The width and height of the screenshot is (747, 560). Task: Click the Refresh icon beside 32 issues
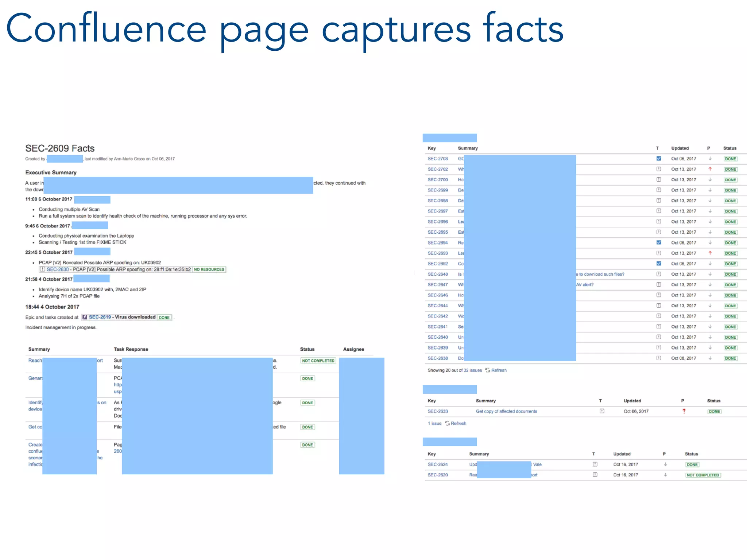click(x=487, y=370)
